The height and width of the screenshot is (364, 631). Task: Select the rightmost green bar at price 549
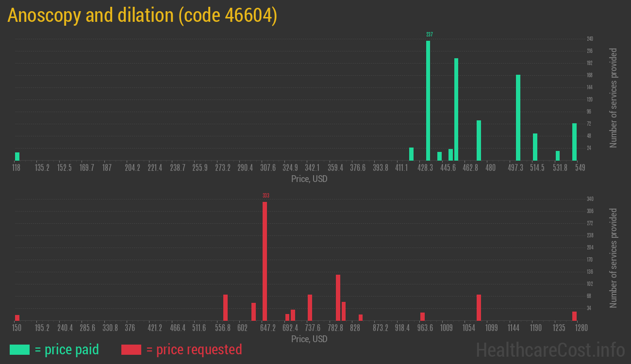(574, 142)
